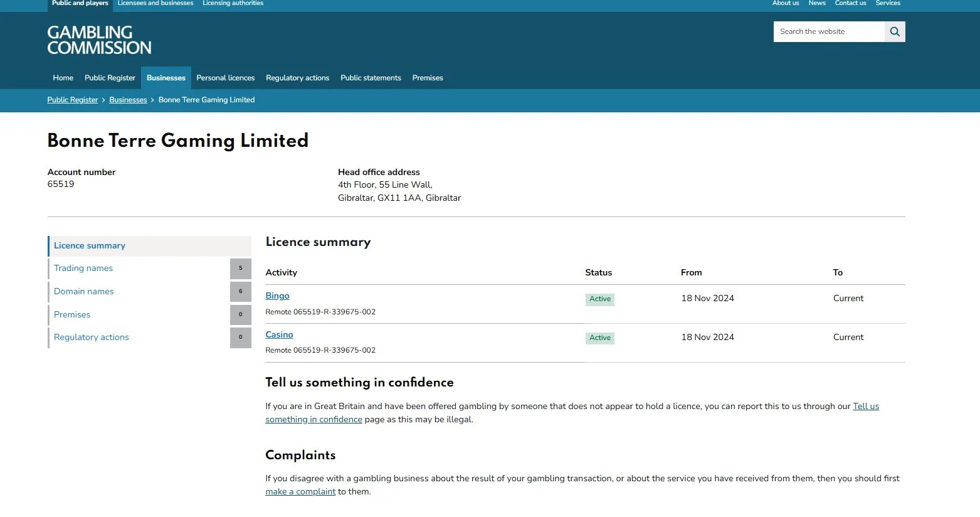Click Current in the Bingo row
980x517 pixels.
coord(848,299)
